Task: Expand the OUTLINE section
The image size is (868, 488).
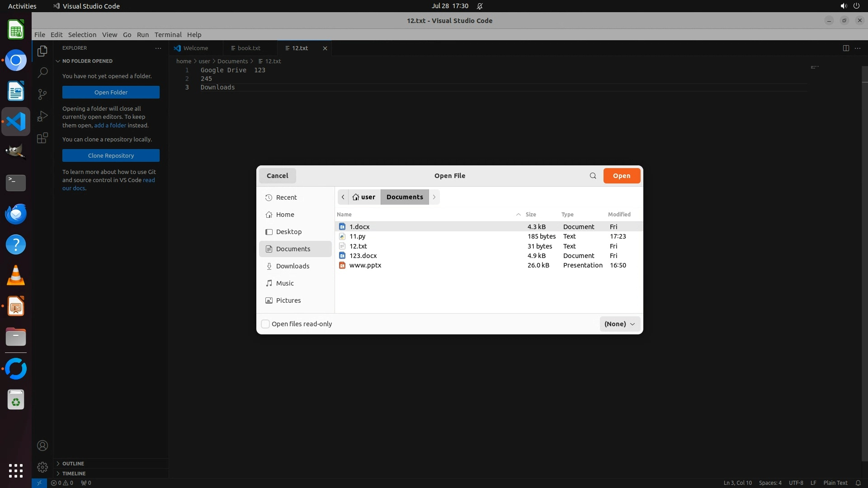Action: click(x=73, y=464)
